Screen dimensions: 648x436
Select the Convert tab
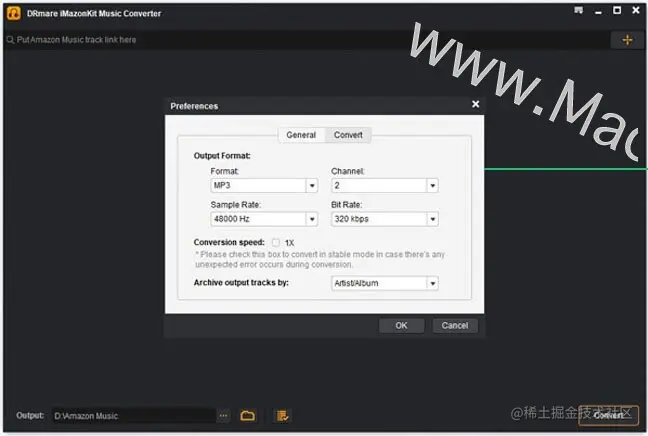tap(348, 135)
